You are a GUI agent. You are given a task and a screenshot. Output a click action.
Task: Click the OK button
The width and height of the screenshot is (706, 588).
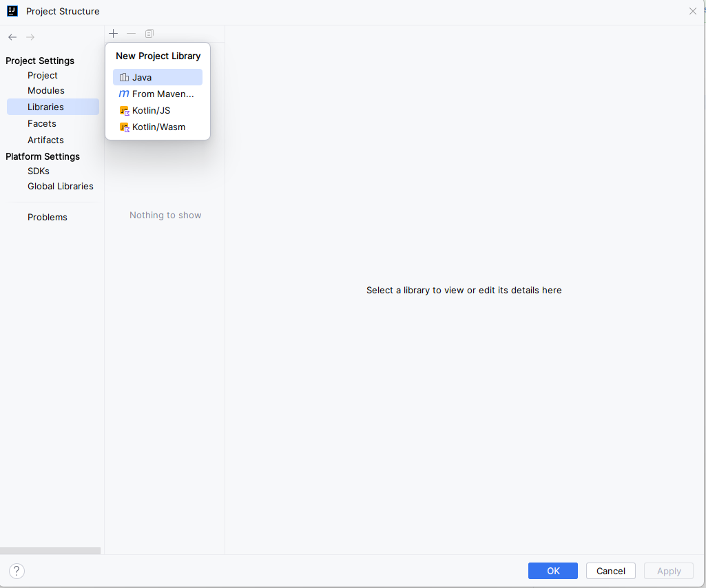553,571
